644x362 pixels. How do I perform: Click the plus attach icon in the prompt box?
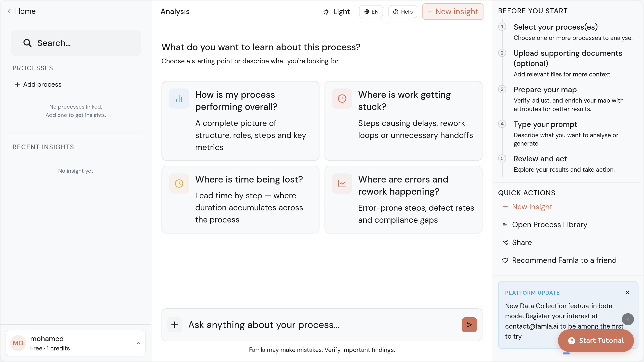pyautogui.click(x=175, y=325)
